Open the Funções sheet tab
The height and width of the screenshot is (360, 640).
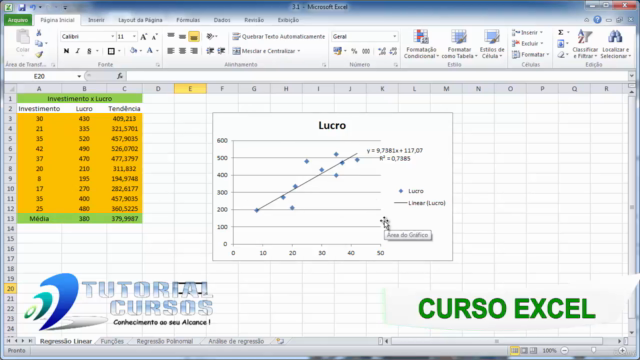click(112, 341)
